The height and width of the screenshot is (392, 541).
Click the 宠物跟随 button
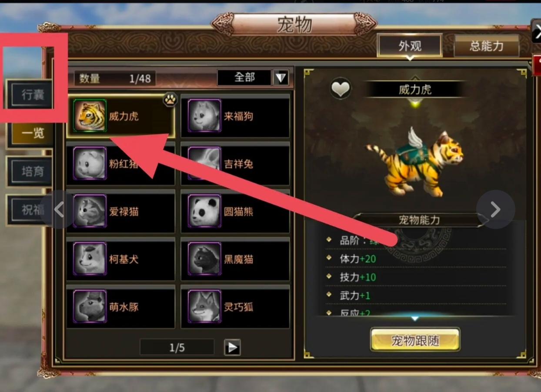tap(415, 340)
